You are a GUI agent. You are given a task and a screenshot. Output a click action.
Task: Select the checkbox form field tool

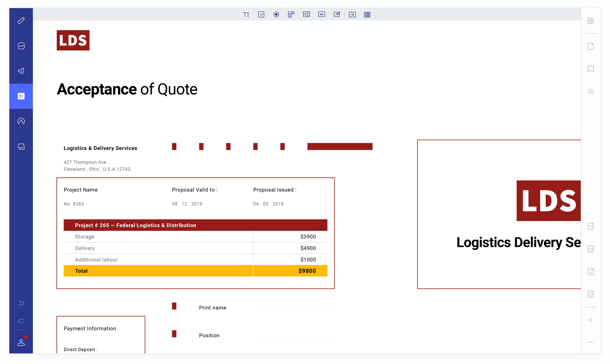pyautogui.click(x=261, y=15)
